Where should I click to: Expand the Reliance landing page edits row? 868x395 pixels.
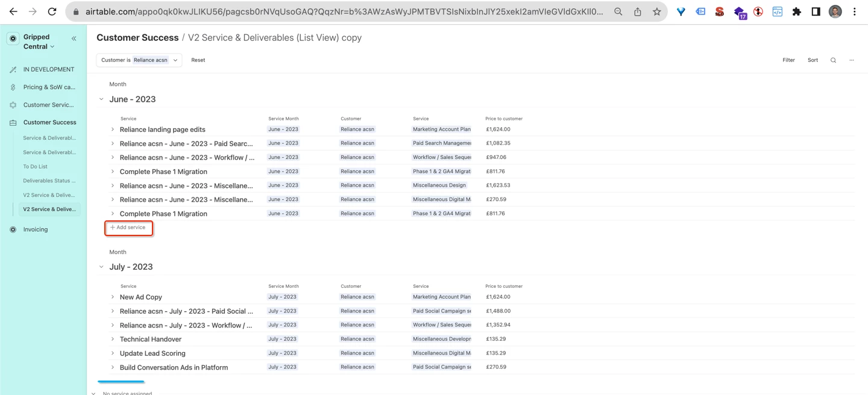pyautogui.click(x=113, y=129)
